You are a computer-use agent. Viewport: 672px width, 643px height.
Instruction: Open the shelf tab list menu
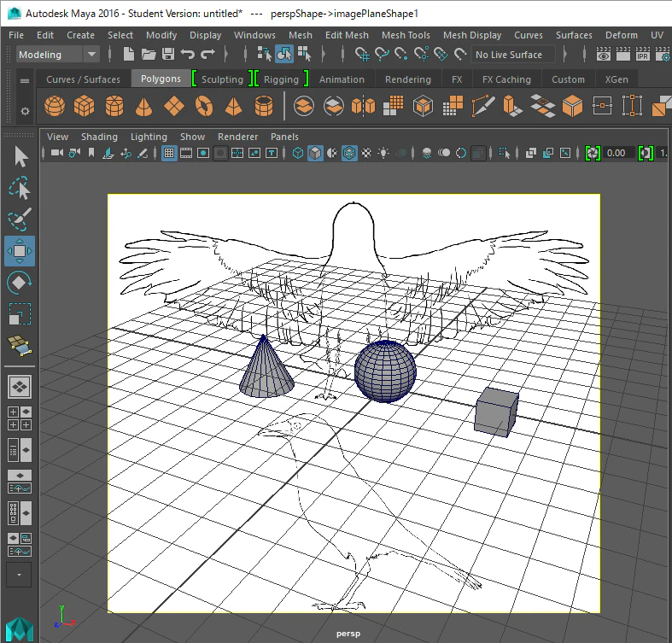(25, 80)
